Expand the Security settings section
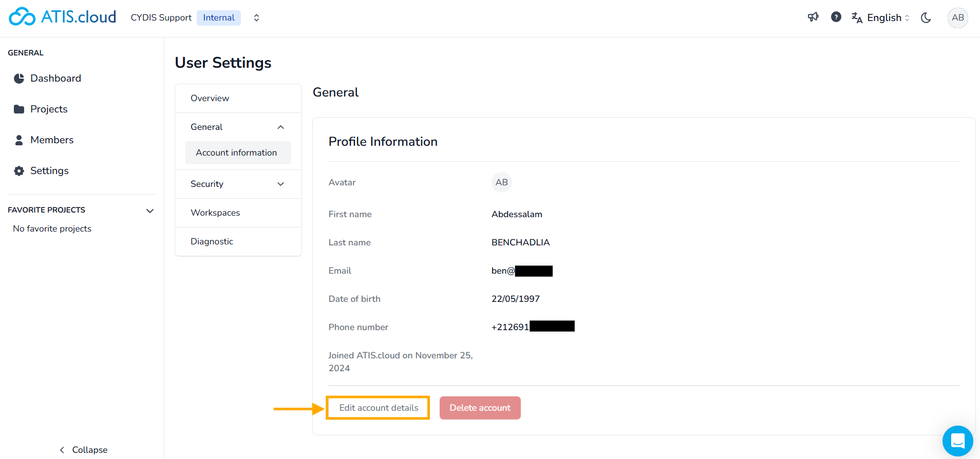 (x=280, y=184)
